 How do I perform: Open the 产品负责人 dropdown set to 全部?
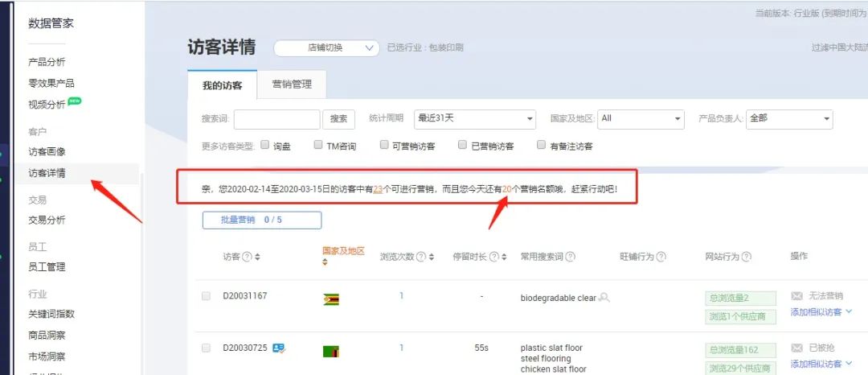point(789,119)
